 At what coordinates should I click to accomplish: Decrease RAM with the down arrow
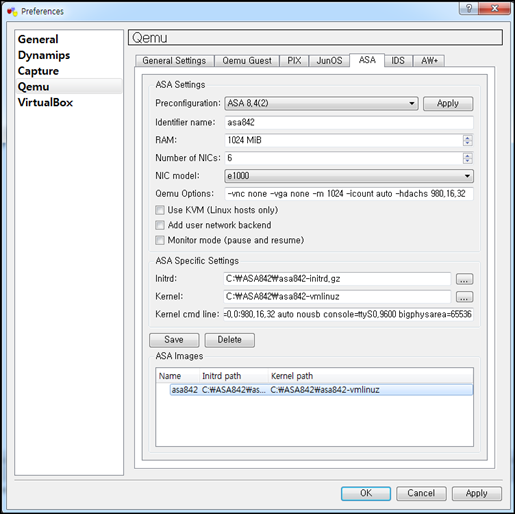point(468,143)
